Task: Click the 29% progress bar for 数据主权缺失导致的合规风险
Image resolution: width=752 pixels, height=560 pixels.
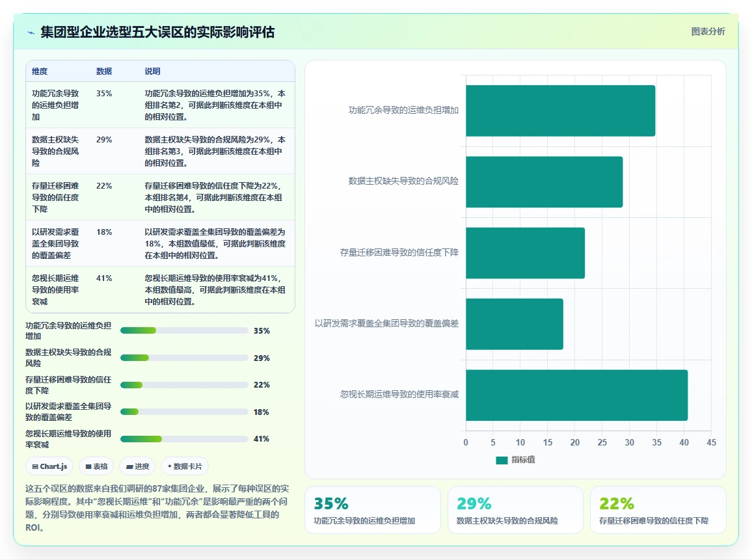Action: (x=184, y=358)
